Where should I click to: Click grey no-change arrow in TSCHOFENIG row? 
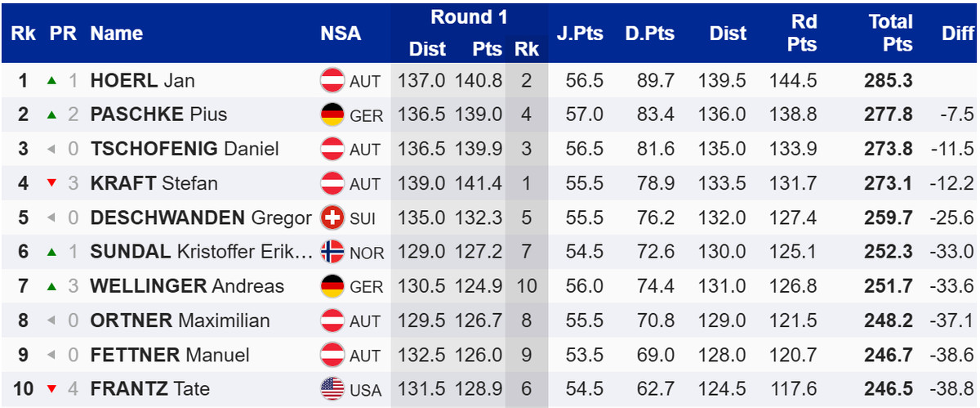click(52, 150)
